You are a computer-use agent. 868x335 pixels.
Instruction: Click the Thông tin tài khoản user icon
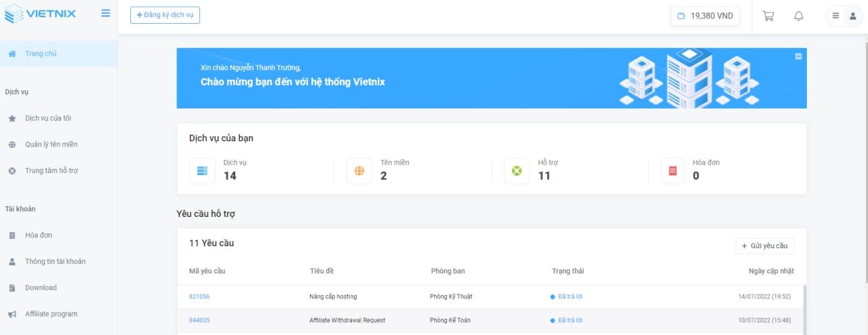click(12, 262)
